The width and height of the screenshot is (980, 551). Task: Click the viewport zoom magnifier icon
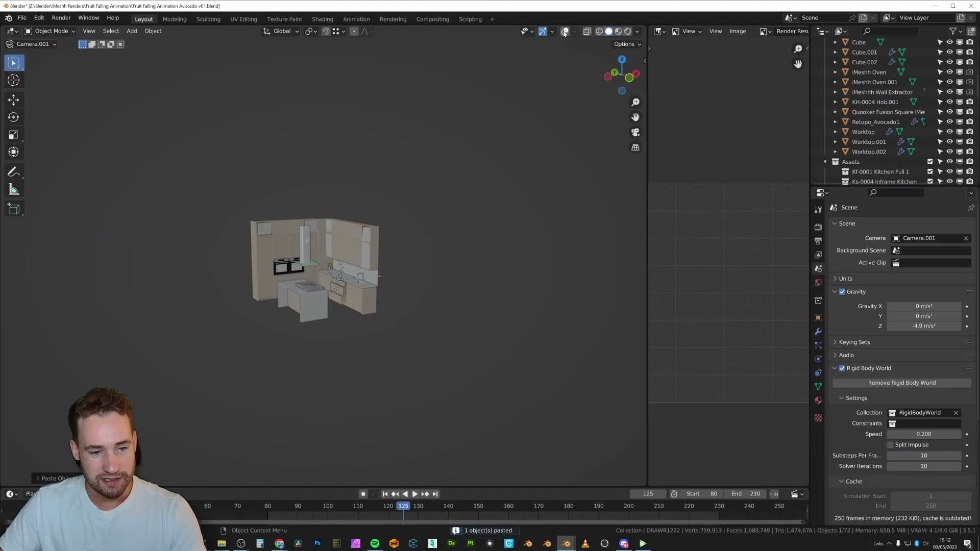635,103
